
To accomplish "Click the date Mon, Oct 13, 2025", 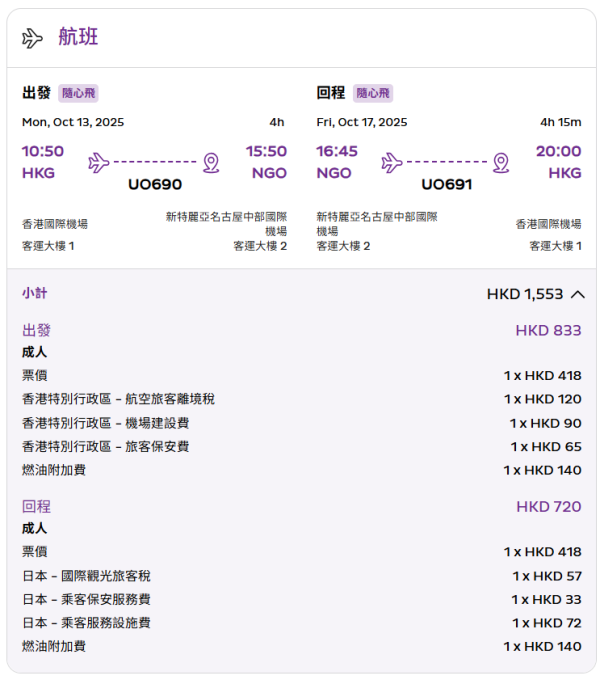I will point(73,122).
